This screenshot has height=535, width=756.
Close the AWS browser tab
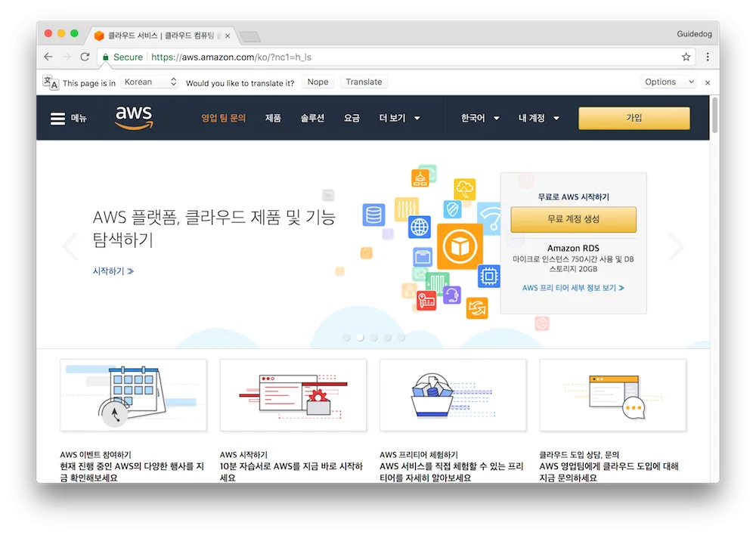(x=228, y=36)
